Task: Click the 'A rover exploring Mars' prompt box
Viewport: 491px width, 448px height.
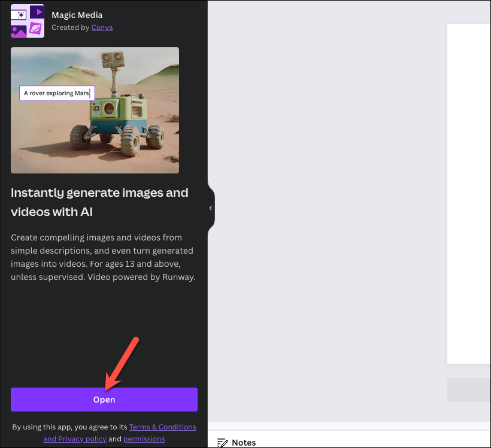Action: tap(57, 93)
